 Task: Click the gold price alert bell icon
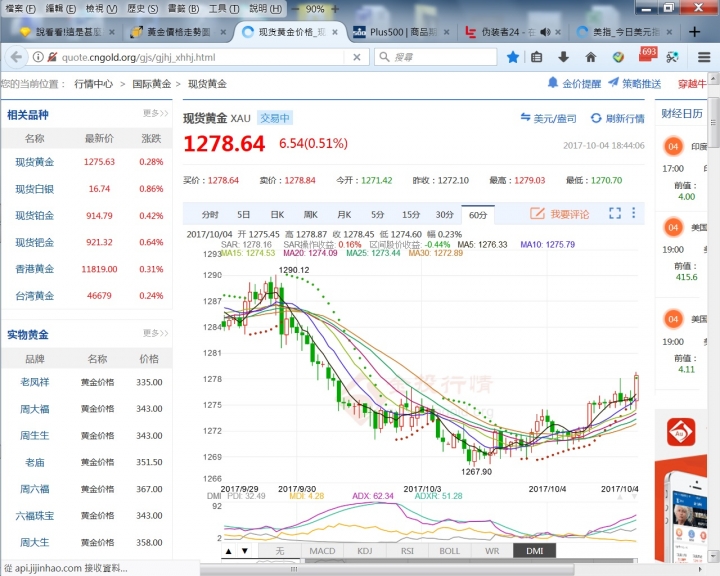(x=552, y=83)
